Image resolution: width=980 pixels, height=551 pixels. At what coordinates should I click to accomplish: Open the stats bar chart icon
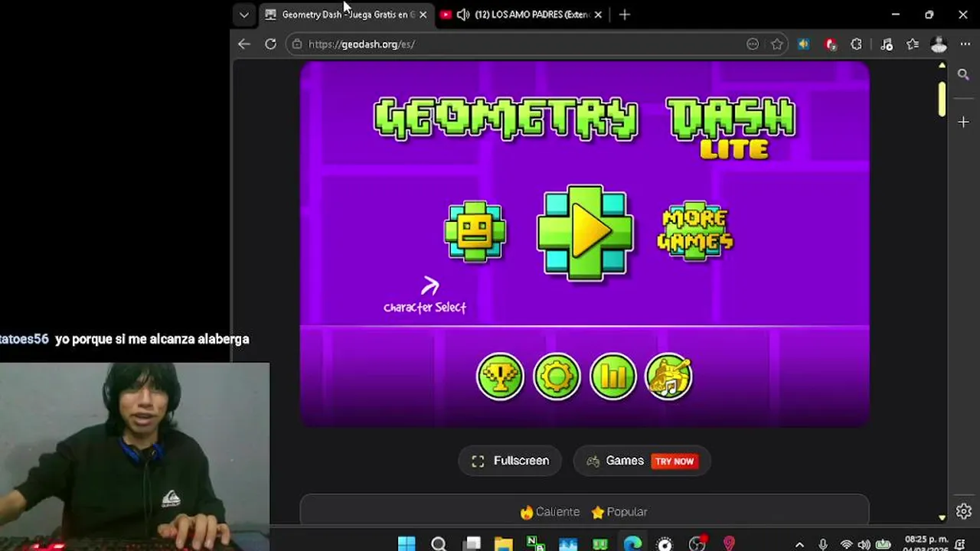[x=613, y=376]
